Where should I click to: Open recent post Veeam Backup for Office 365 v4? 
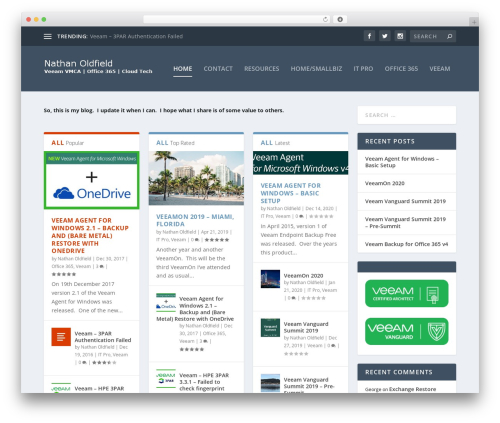click(x=406, y=244)
